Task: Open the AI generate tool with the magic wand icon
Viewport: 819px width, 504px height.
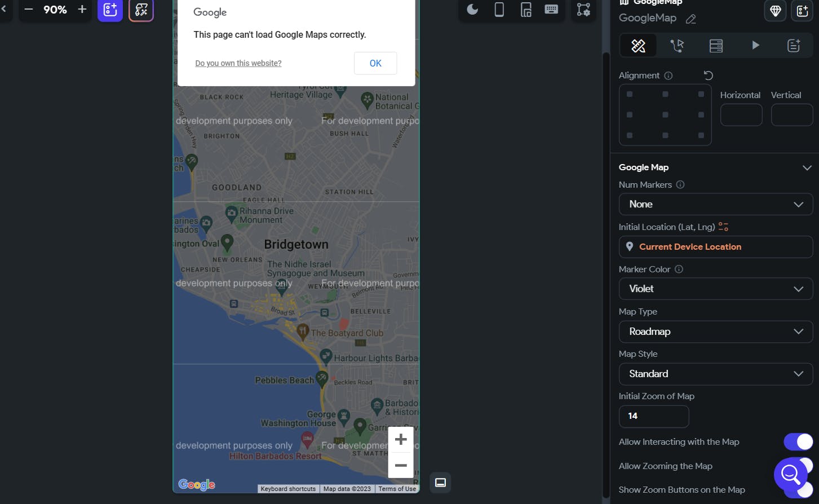Action: click(x=141, y=10)
